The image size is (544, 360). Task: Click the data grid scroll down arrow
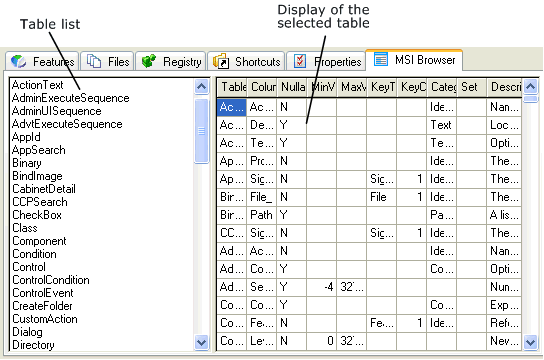(x=530, y=342)
